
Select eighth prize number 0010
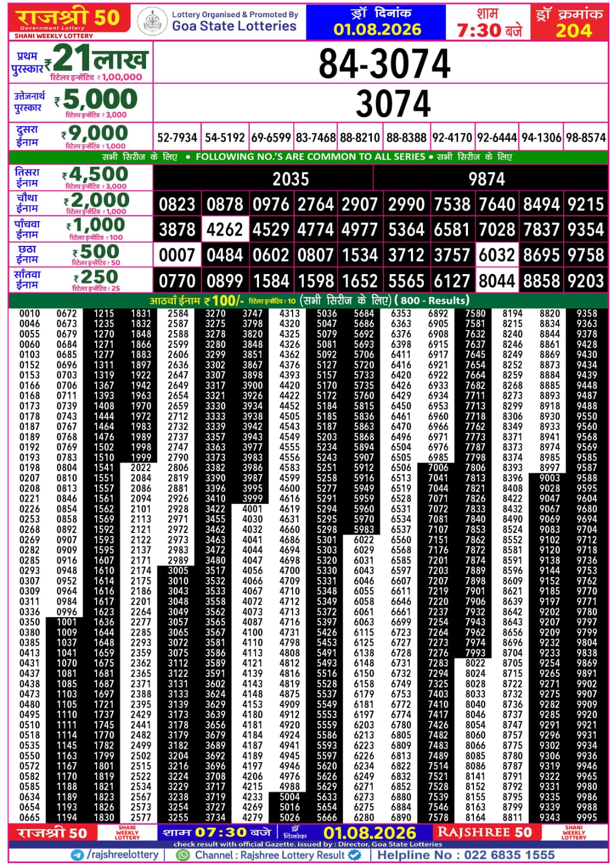coord(29,314)
